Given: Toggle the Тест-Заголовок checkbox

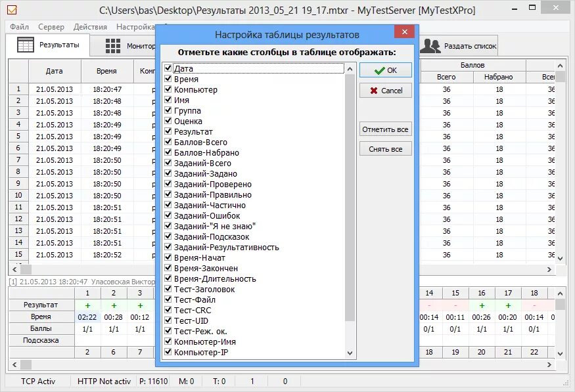Looking at the screenshot, I should pos(168,289).
